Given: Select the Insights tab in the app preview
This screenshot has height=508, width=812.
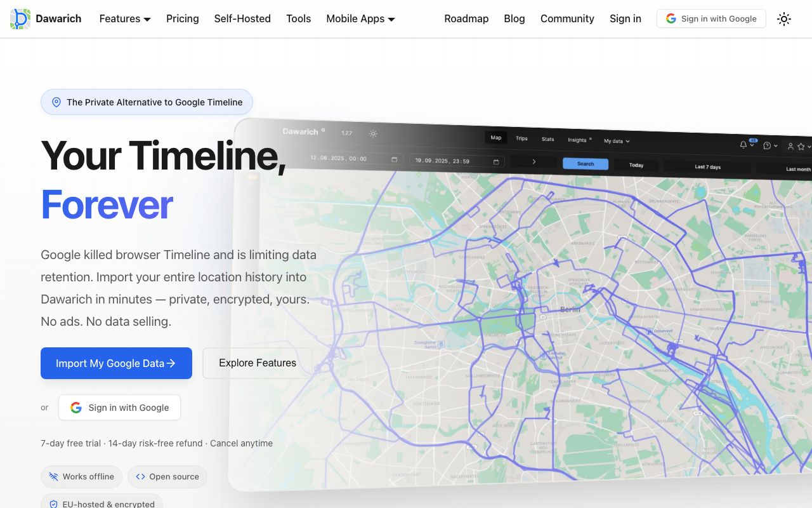Looking at the screenshot, I should (x=579, y=140).
